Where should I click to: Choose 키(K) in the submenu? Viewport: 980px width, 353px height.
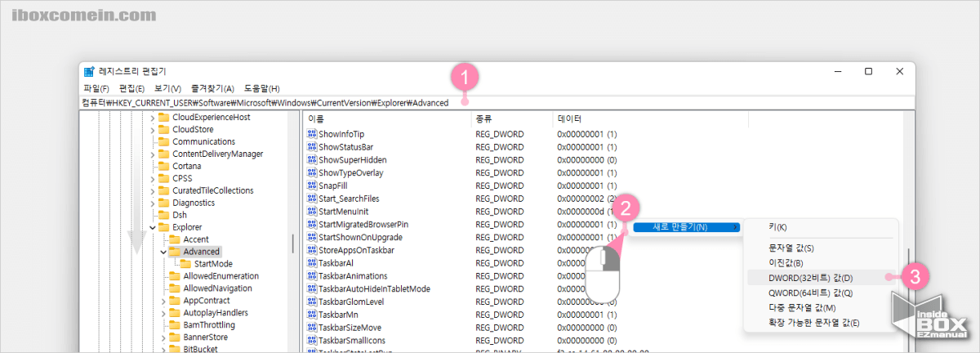(x=821, y=227)
